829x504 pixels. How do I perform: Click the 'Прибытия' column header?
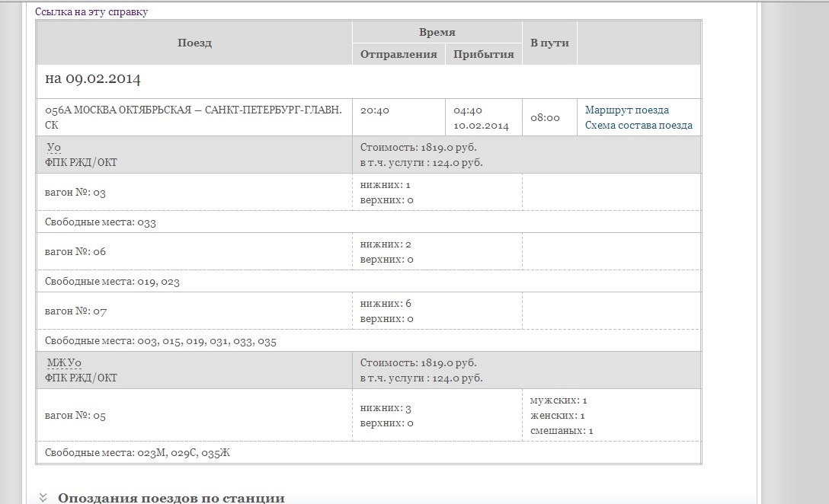(483, 55)
